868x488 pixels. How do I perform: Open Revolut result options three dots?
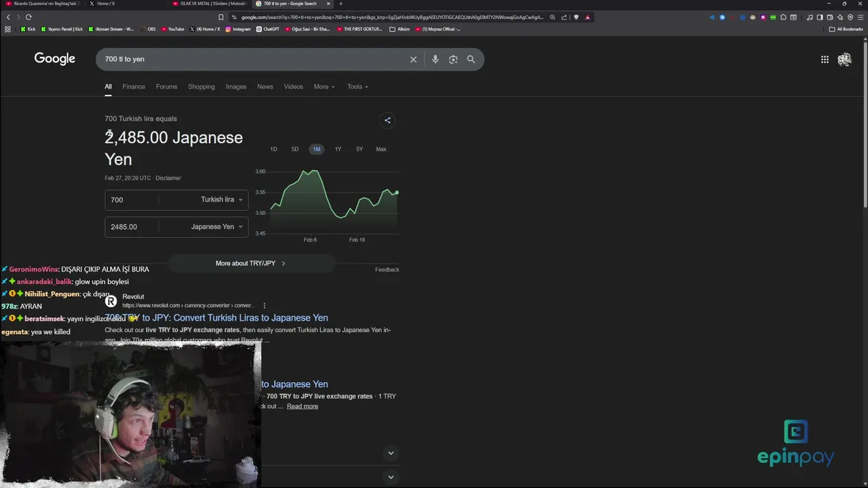[264, 306]
